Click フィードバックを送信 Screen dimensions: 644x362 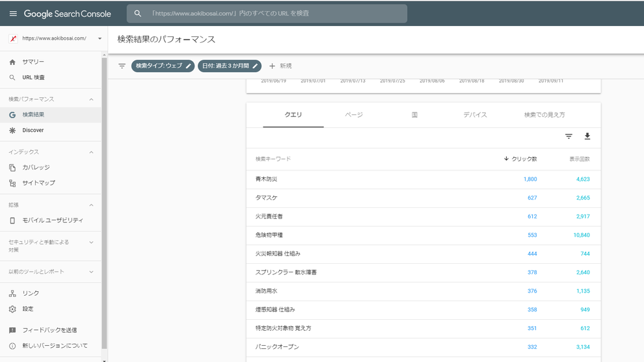click(49, 330)
